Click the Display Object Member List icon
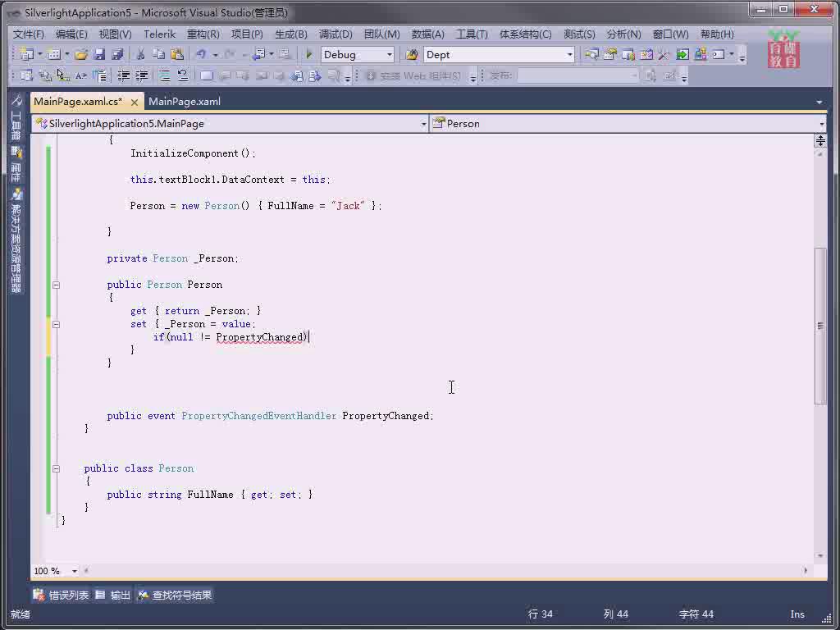The width and height of the screenshot is (840, 630). (x=26, y=75)
